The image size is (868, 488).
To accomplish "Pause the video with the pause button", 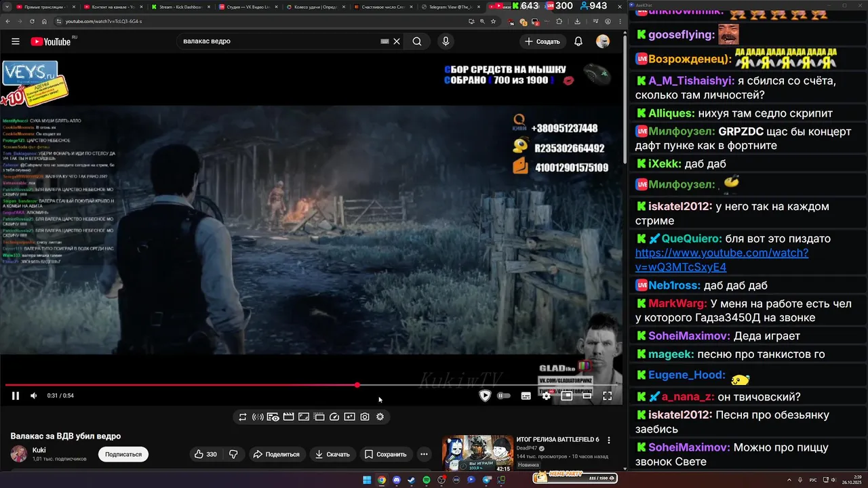I will [15, 396].
